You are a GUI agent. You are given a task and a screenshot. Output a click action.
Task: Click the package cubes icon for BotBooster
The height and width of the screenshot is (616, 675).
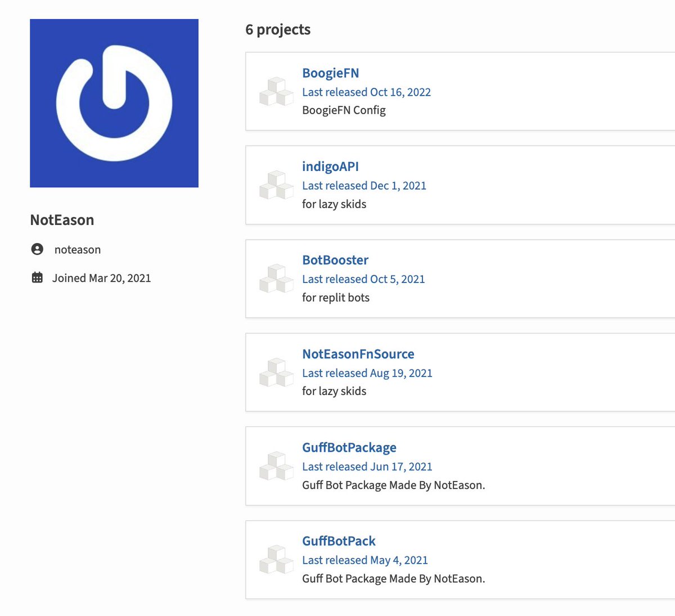click(276, 278)
